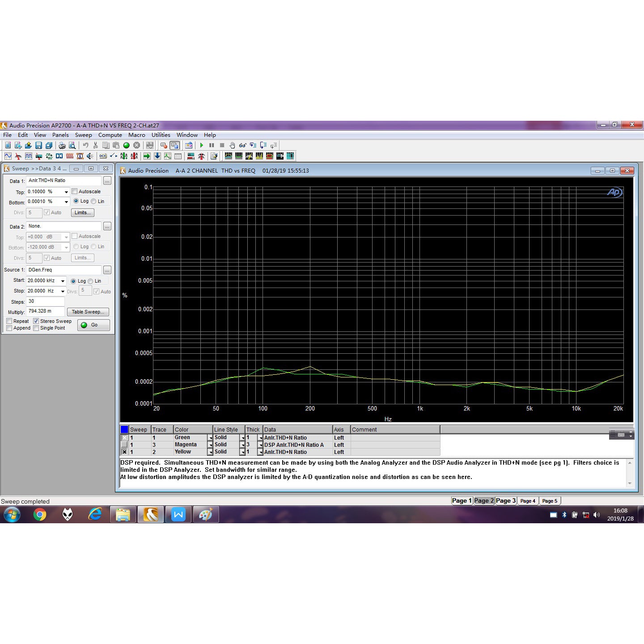Start the sweep with the green play arrow

(x=202, y=145)
